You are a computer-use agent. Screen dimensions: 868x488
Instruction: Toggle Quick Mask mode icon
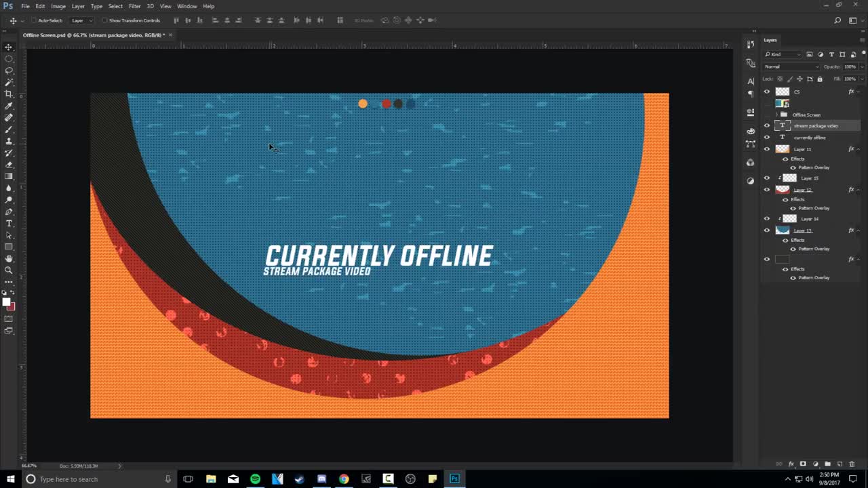pos(9,319)
